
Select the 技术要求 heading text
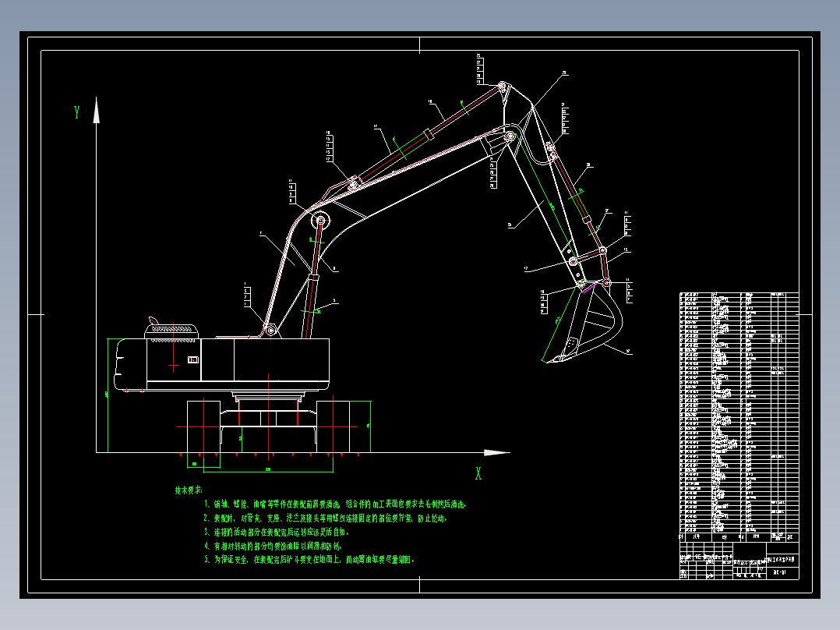tap(189, 490)
